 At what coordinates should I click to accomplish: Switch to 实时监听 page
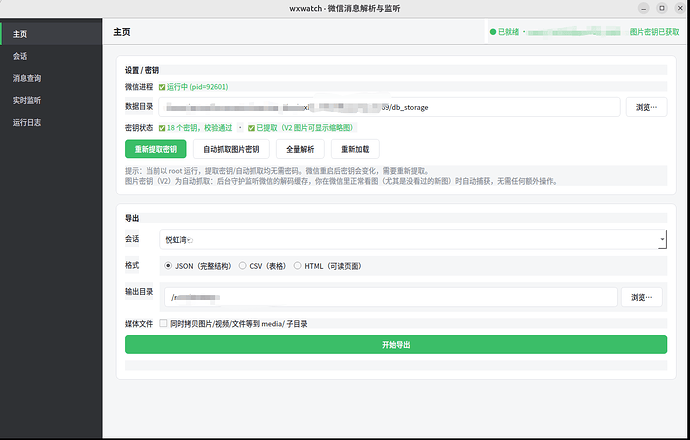51,100
